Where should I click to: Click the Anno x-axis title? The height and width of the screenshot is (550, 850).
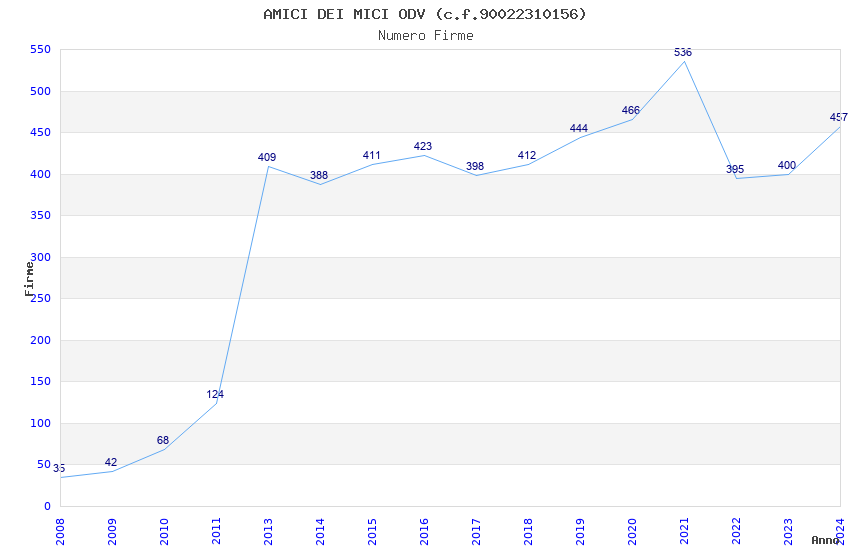(824, 540)
